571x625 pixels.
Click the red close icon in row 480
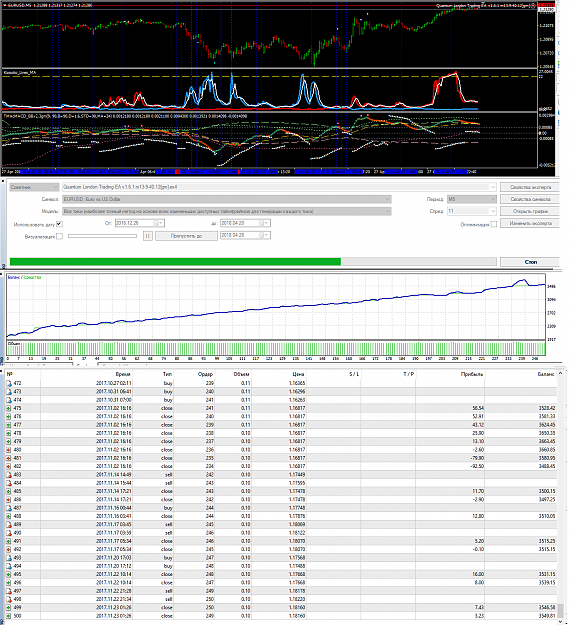click(9, 450)
